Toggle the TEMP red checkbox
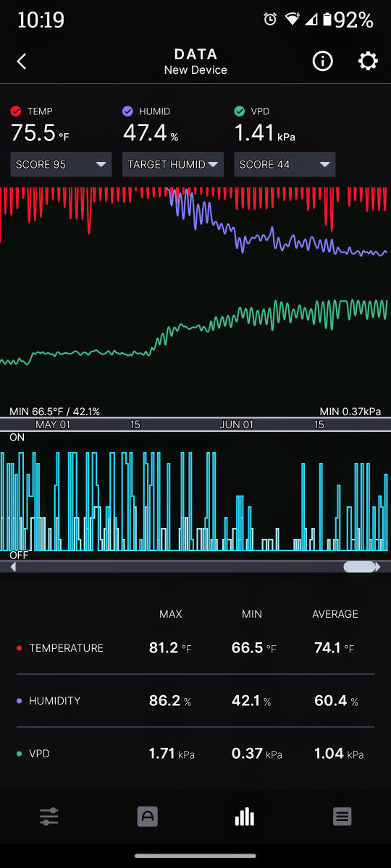 tap(16, 111)
